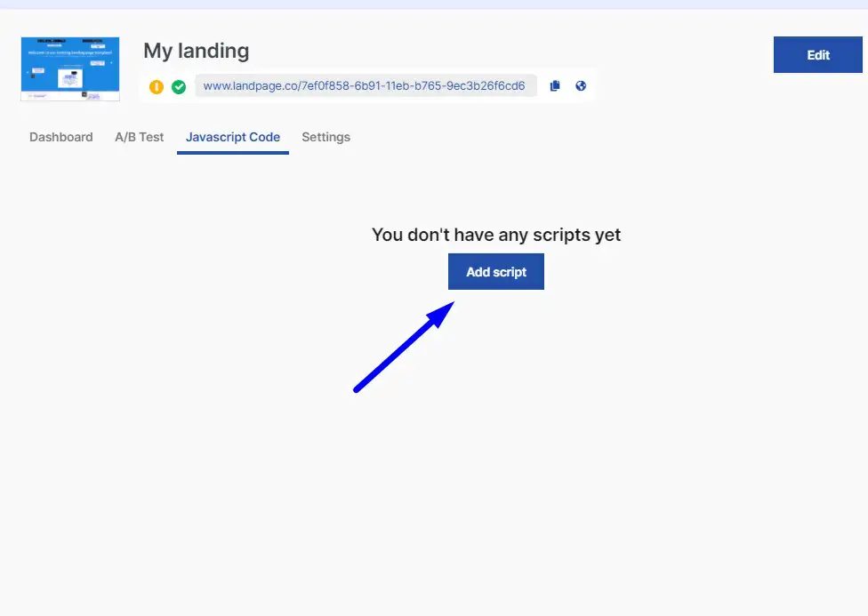Image resolution: width=868 pixels, height=616 pixels.
Task: Open the A/B Test tab
Action: 140,137
